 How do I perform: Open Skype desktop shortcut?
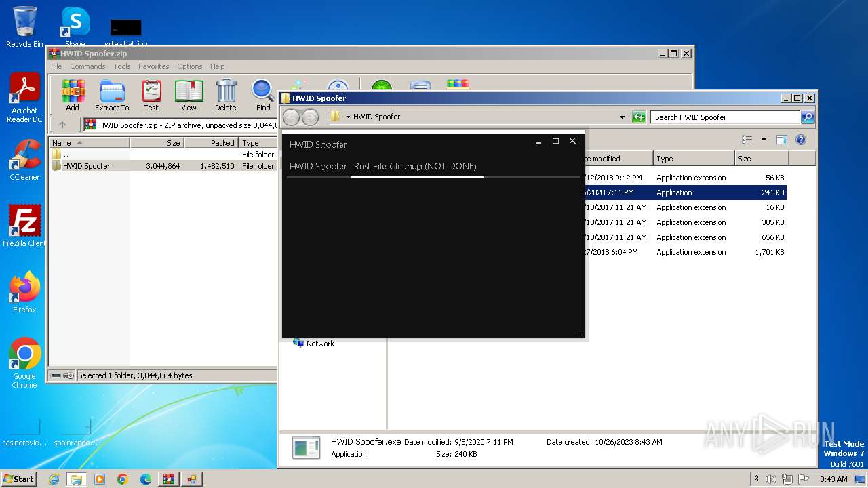point(75,27)
